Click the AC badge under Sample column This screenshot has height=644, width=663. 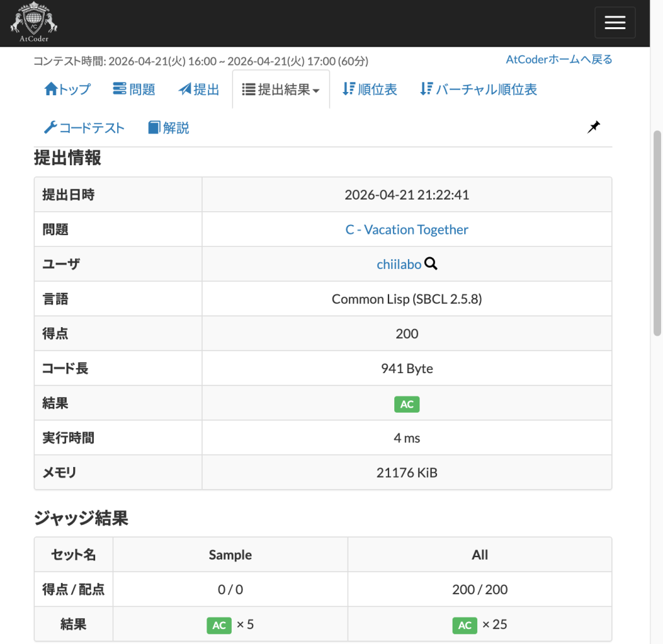[x=219, y=625]
